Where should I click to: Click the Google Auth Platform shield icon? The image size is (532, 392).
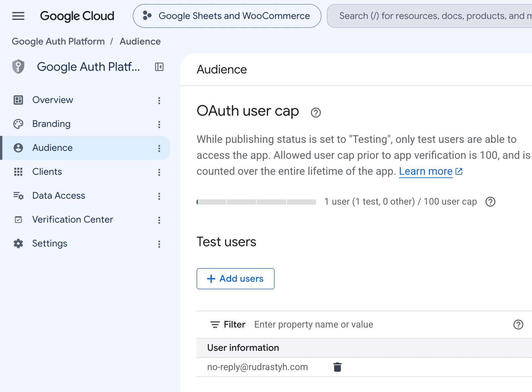click(x=18, y=67)
